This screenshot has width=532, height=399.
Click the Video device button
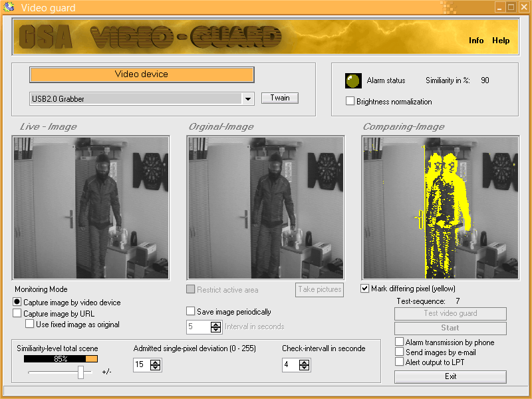click(x=142, y=74)
